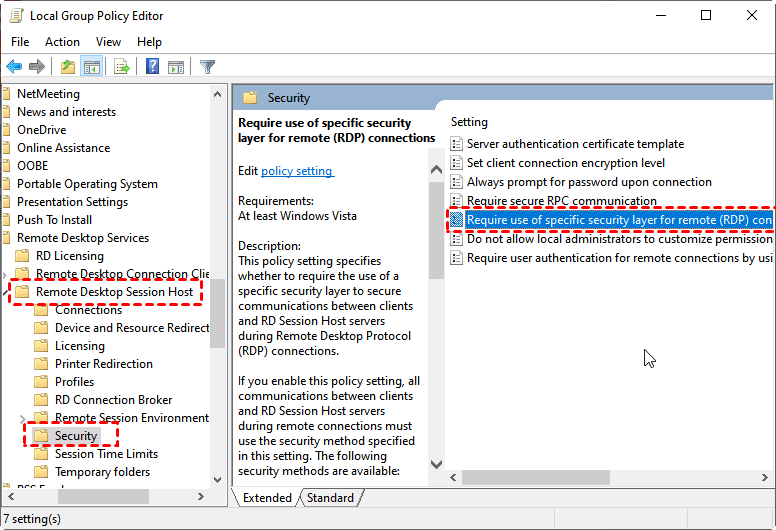Viewport: 776px width, 530px height.
Task: Select the Presentation Settings tree item
Action: pos(72,202)
